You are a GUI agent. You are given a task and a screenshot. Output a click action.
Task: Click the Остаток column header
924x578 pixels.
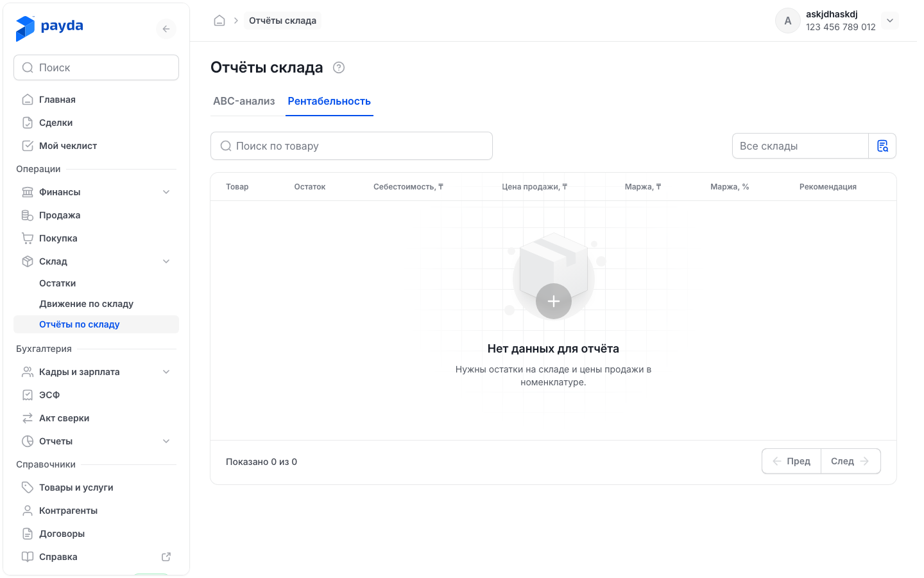tap(310, 187)
